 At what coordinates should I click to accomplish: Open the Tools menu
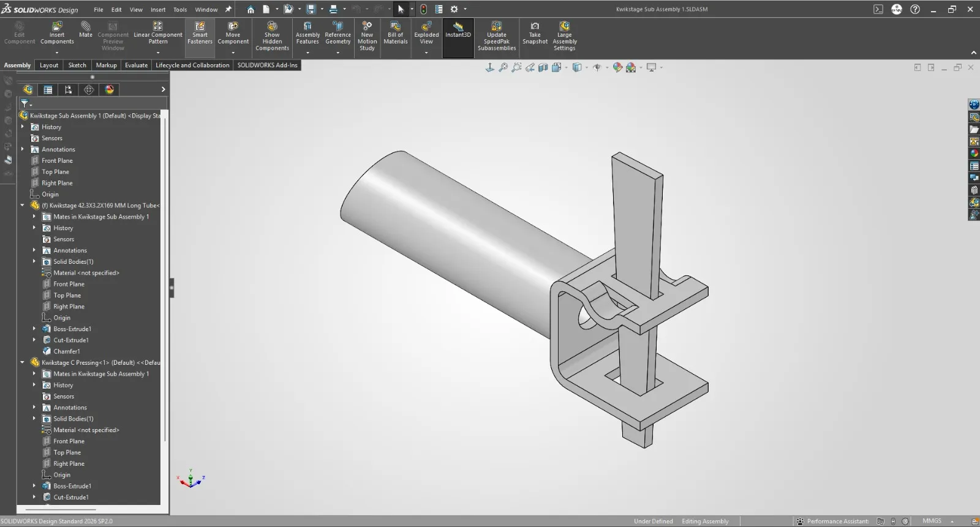point(180,10)
